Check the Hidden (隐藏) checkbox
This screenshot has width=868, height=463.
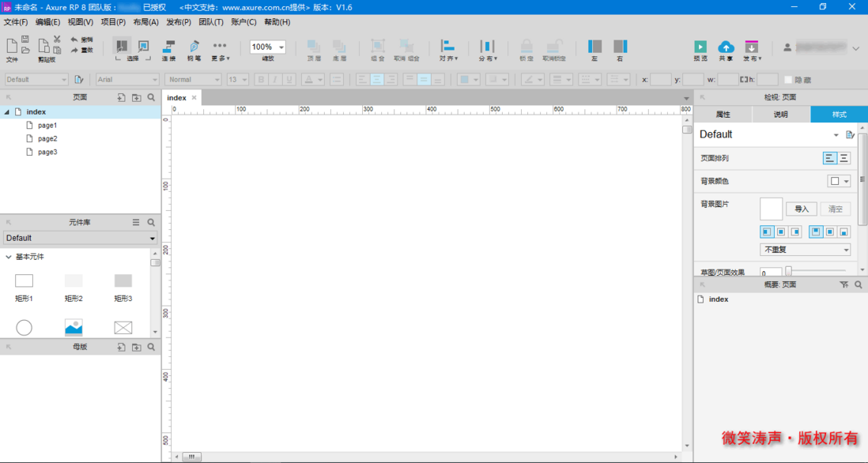pyautogui.click(x=788, y=80)
